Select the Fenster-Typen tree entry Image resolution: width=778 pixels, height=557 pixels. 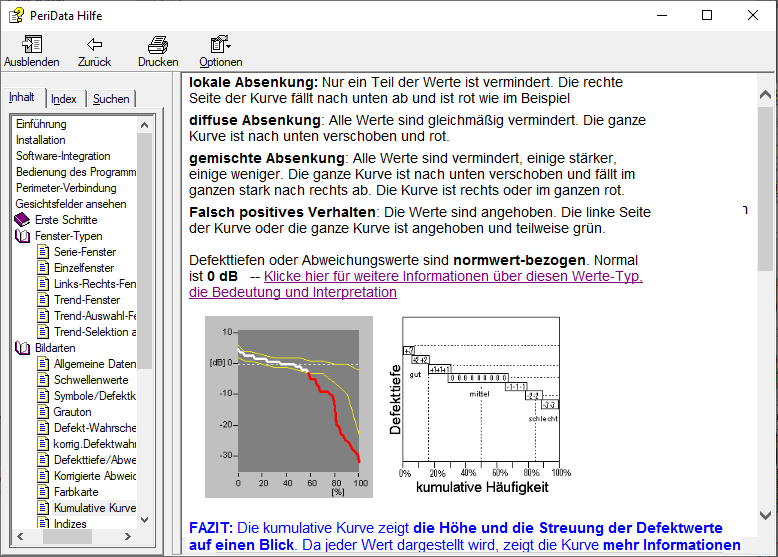point(68,236)
